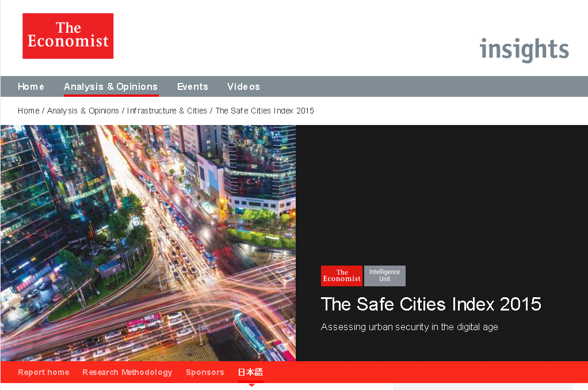Viewport: 588px width, 390px height.
Task: Click the insights wordmark logo
Action: 523,50
